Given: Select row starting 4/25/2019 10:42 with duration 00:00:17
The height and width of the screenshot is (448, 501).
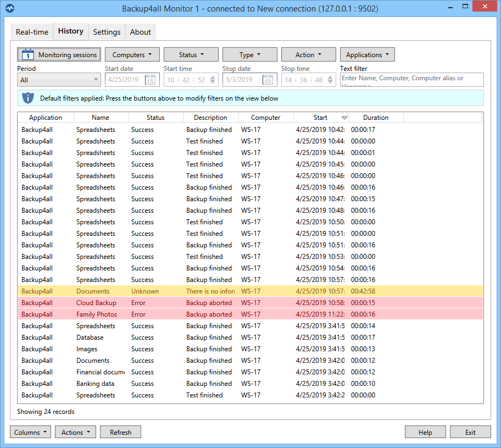Looking at the screenshot, I should 250,130.
